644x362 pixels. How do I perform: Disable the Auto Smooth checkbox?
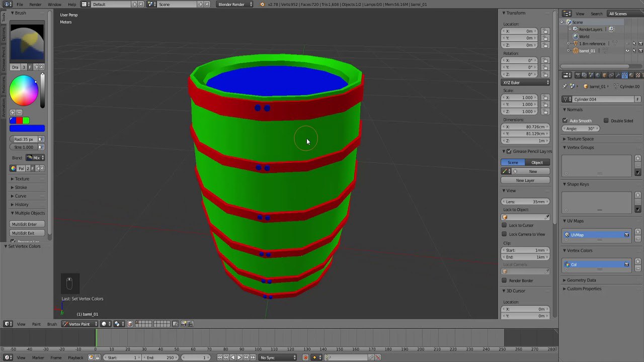[565, 121]
